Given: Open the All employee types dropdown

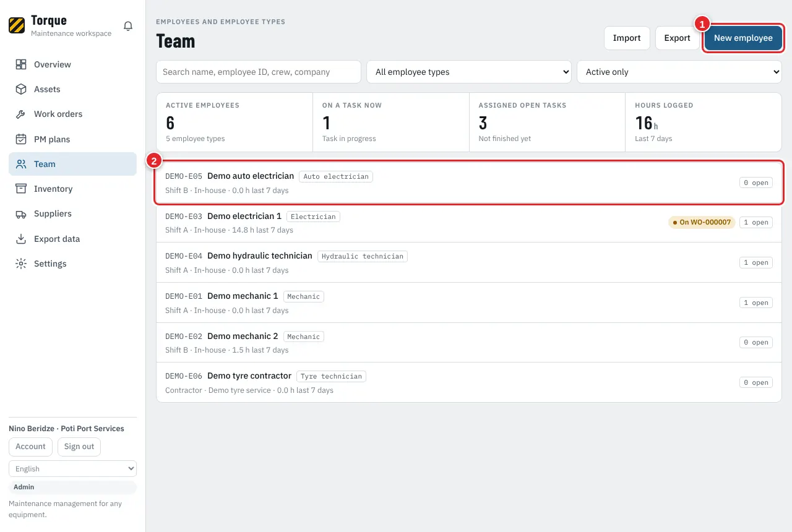Looking at the screenshot, I should coord(469,72).
